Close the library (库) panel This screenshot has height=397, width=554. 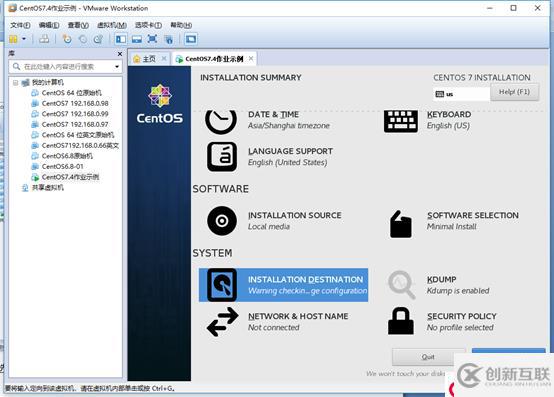[x=120, y=54]
